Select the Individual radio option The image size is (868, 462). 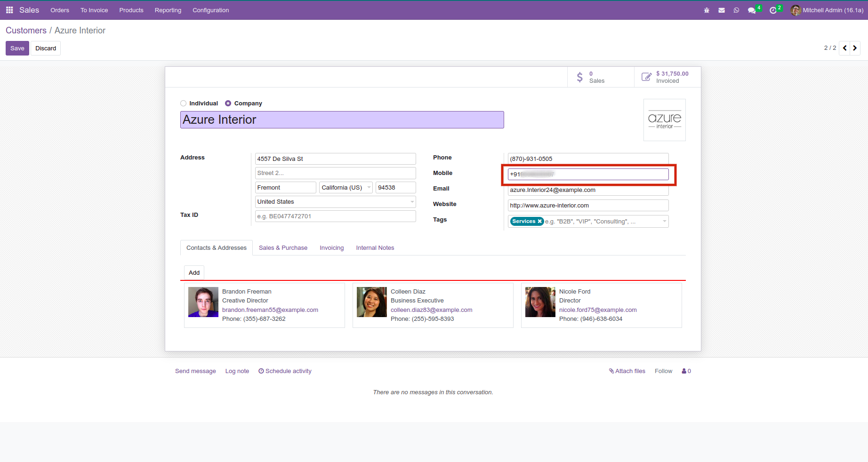pyautogui.click(x=184, y=104)
